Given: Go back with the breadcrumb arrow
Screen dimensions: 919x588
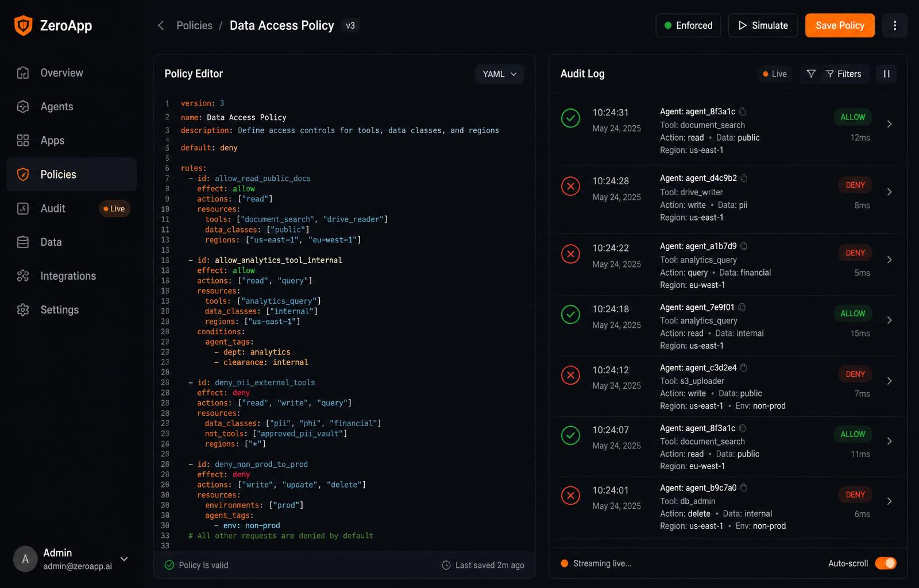Looking at the screenshot, I should click(x=161, y=25).
